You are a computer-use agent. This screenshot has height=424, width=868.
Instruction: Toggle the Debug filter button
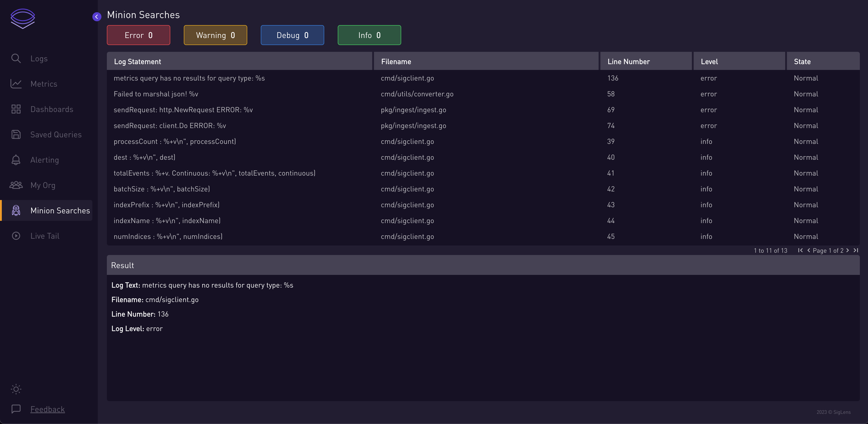coord(292,35)
